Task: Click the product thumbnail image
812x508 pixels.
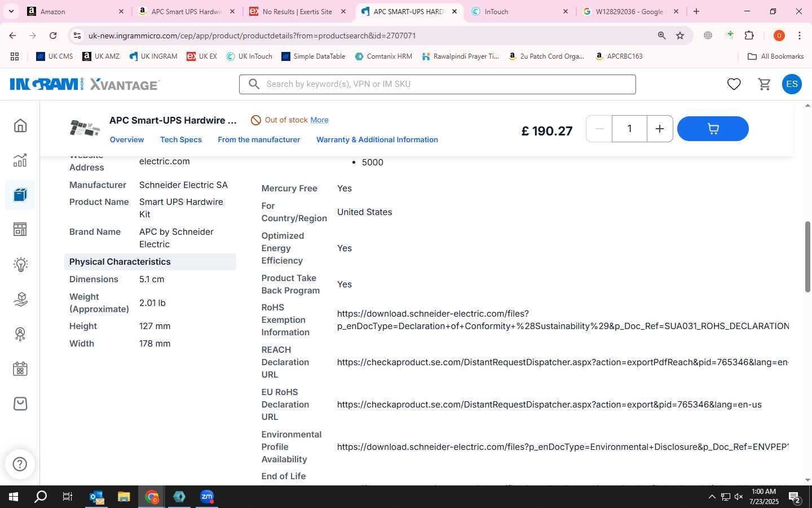Action: pyautogui.click(x=85, y=128)
